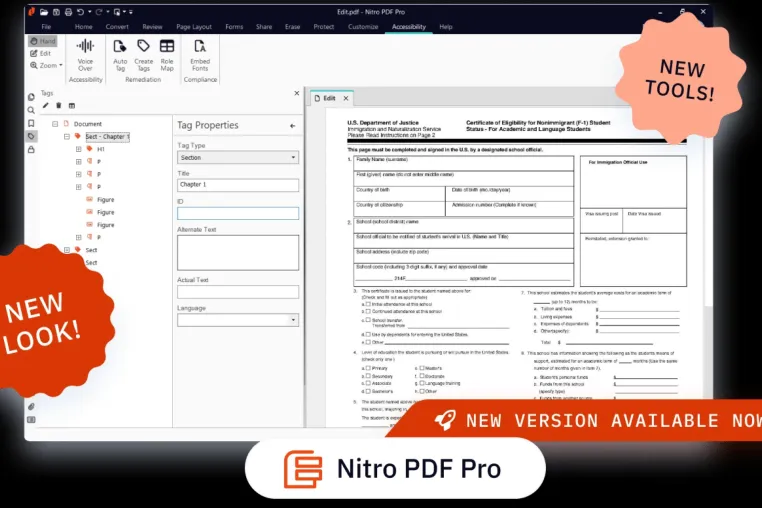Open the Help ribbon tab
The image size is (762, 508).
coord(446,27)
